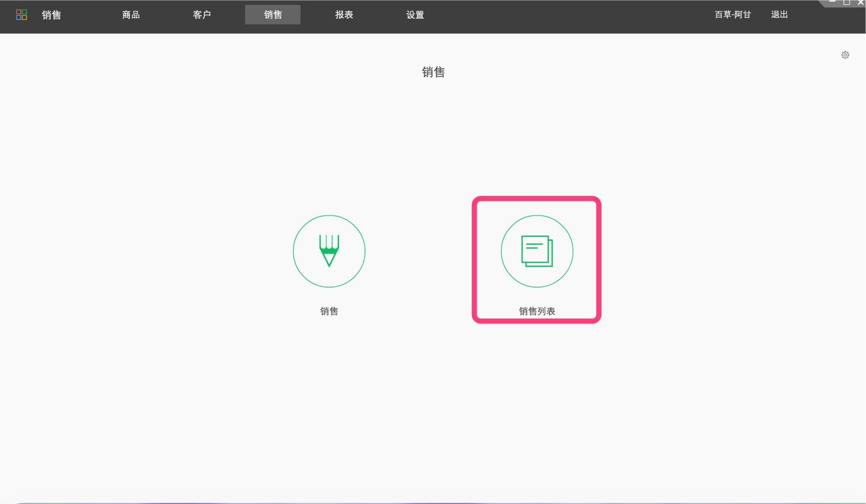Open the Sales List documents icon
866x504 pixels.
(x=537, y=251)
